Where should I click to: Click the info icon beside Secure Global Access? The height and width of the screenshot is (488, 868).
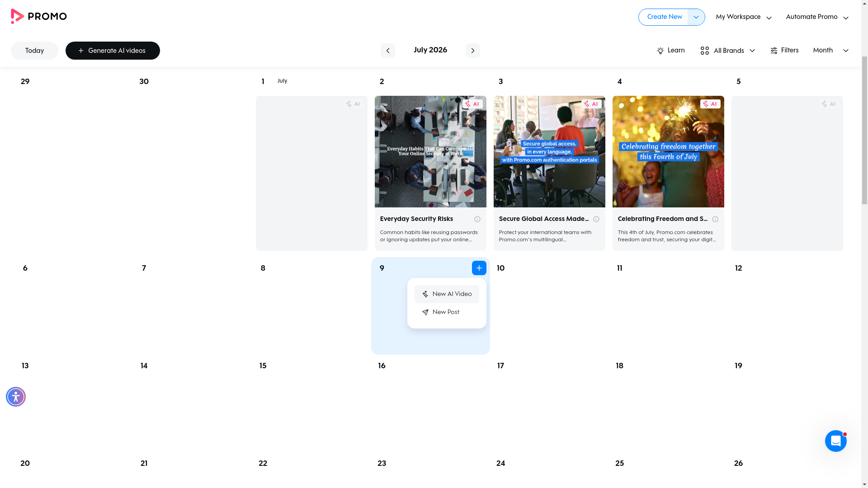(596, 219)
